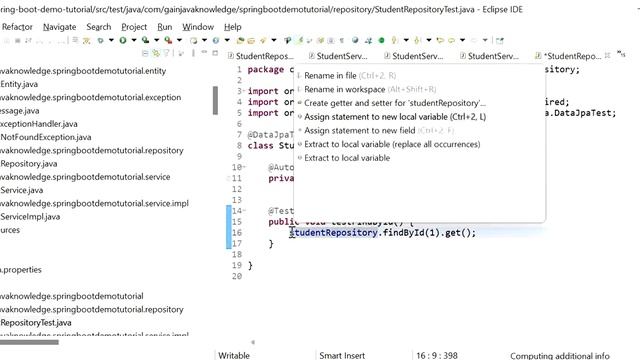640x360 pixels.
Task: Click the Last Edit Location arrow icon
Action: click(440, 40)
